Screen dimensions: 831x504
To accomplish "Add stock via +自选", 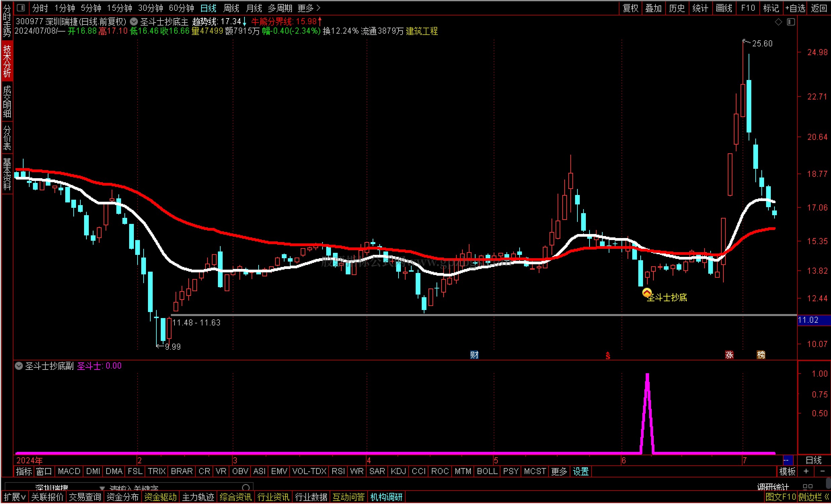I will tap(795, 8).
